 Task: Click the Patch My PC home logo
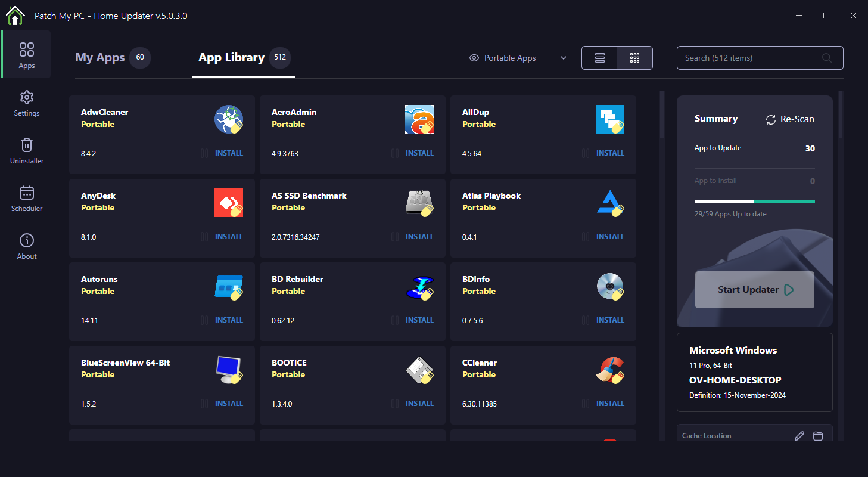tap(15, 16)
